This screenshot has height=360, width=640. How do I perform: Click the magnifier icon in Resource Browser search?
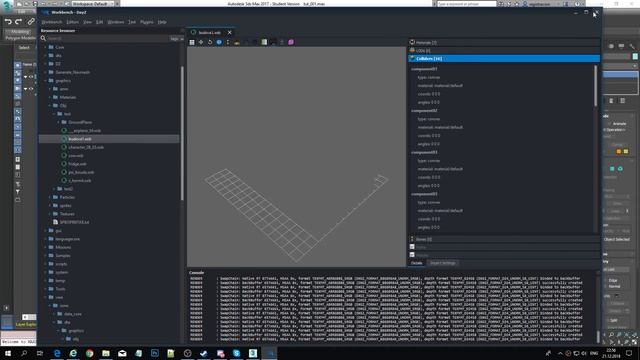point(43,38)
